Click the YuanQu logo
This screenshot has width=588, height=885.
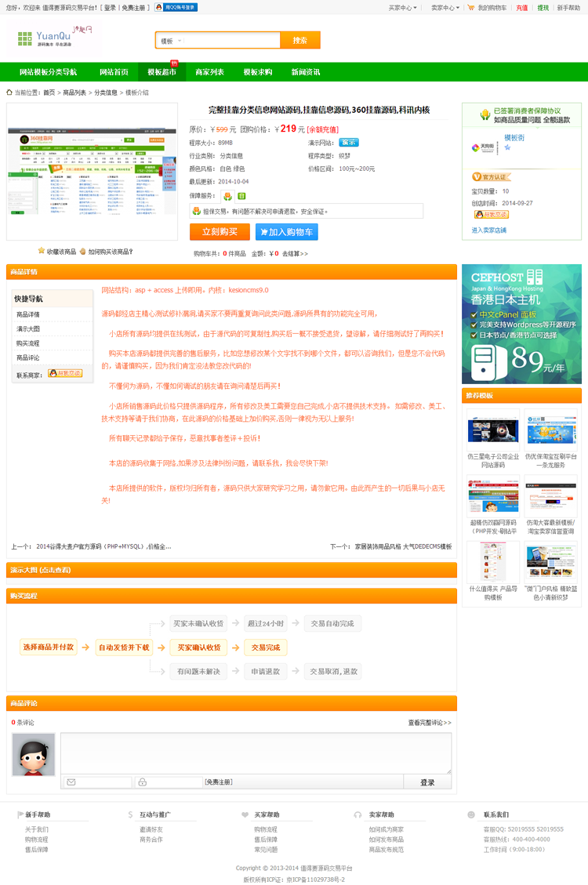(x=54, y=38)
